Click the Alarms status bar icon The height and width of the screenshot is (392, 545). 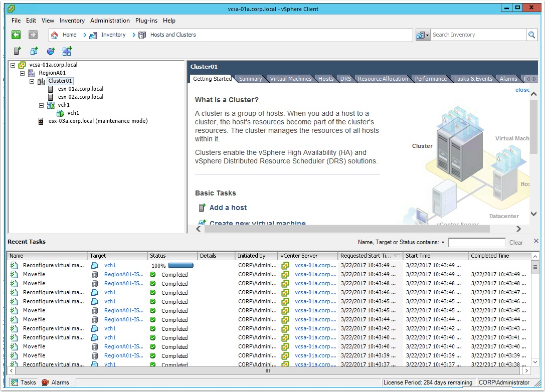[x=45, y=382]
